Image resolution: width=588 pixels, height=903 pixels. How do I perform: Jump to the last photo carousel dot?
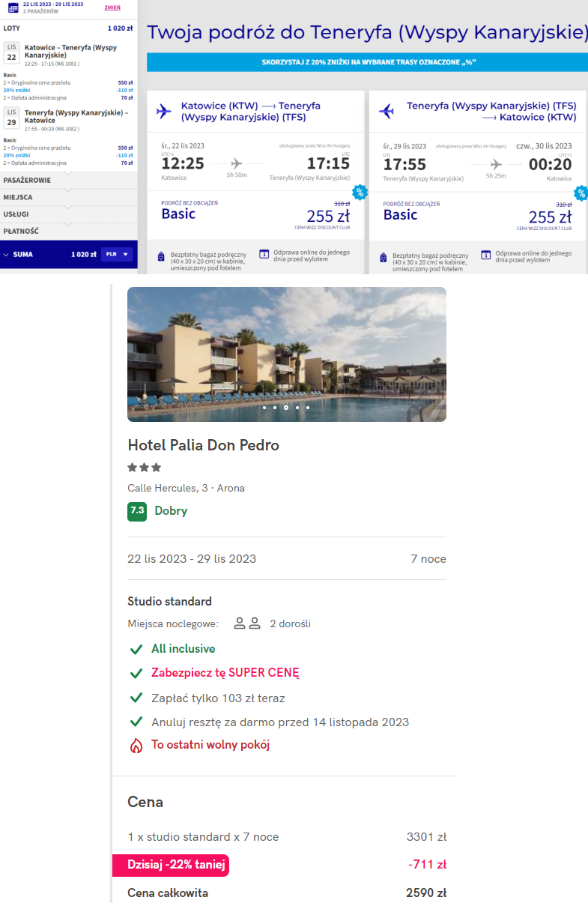click(308, 408)
